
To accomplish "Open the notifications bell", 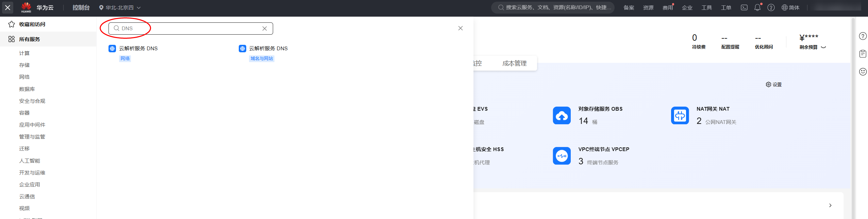I will coord(757,7).
